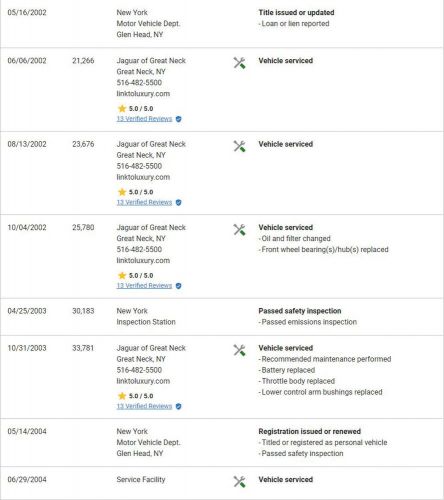Open 13 Verified Reviews link under 06/06/2002
The height and width of the screenshot is (500, 444).
click(144, 119)
